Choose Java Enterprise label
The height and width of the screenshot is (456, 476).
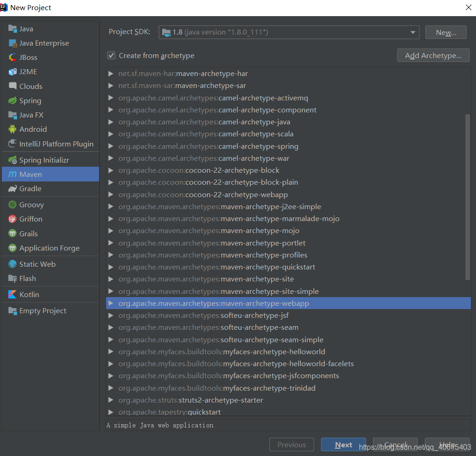[44, 43]
